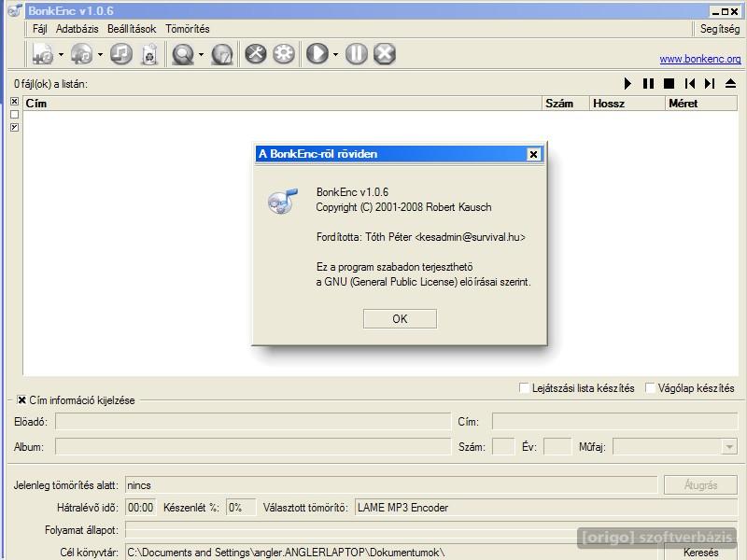
Task: Stop playback with the black square button
Action: pos(669,84)
